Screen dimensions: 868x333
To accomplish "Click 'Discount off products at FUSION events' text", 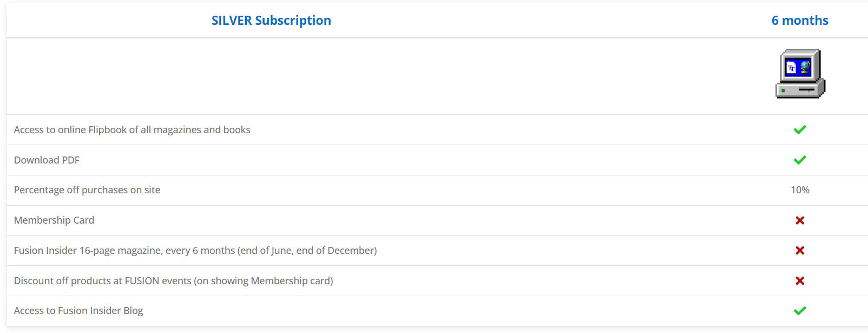I will pos(103,281).
